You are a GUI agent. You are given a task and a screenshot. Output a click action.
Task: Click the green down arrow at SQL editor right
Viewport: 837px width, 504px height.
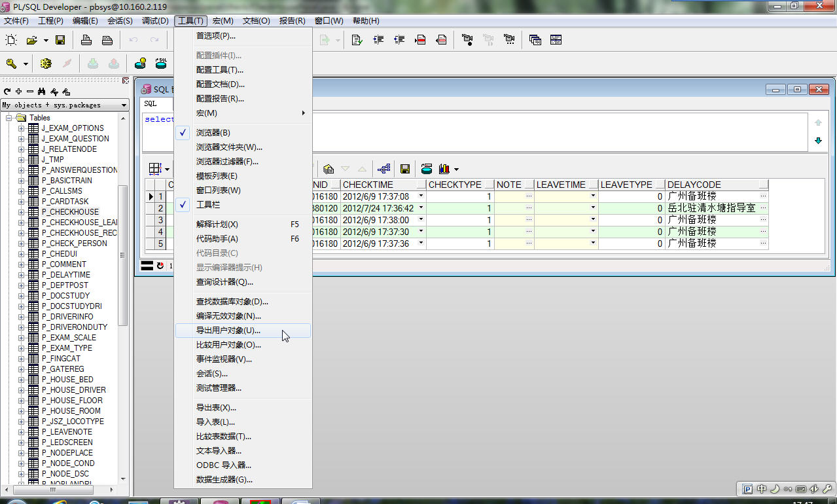[x=818, y=141]
